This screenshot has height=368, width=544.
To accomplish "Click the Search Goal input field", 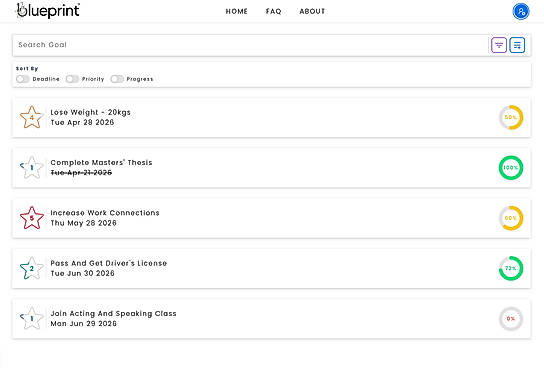I will click(250, 45).
